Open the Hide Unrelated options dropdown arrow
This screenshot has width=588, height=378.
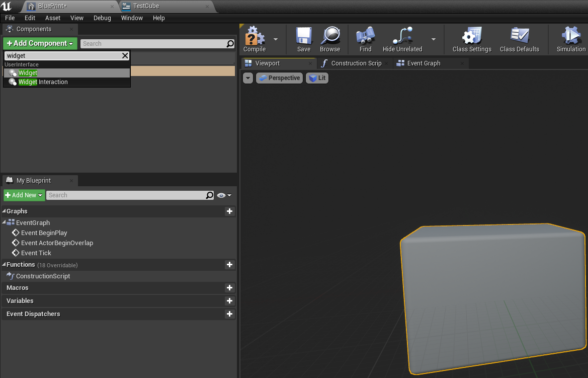434,39
